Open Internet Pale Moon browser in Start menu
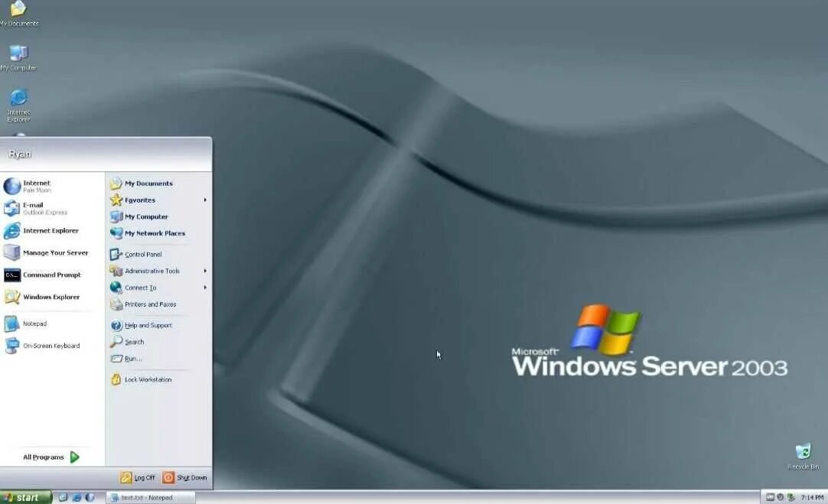The image size is (828, 504). pos(52,187)
